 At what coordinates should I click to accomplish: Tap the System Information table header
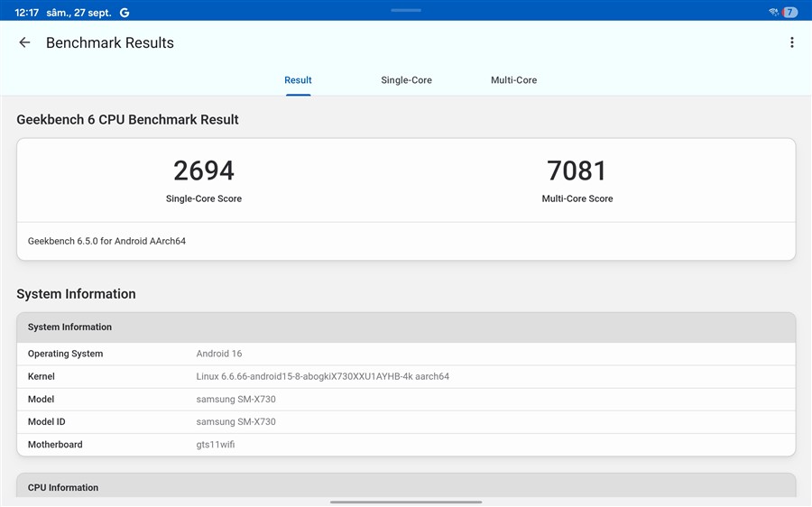(69, 327)
